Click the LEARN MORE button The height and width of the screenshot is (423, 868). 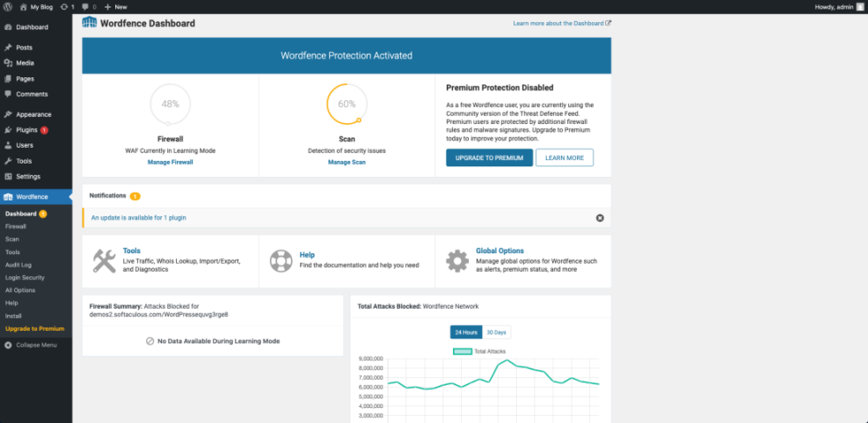pos(564,157)
